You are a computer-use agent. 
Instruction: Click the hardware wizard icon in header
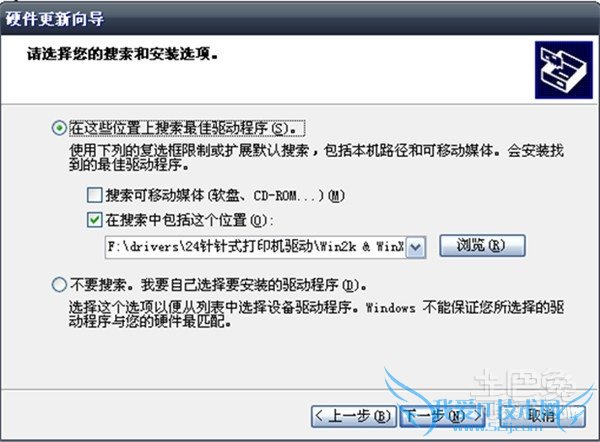564,70
